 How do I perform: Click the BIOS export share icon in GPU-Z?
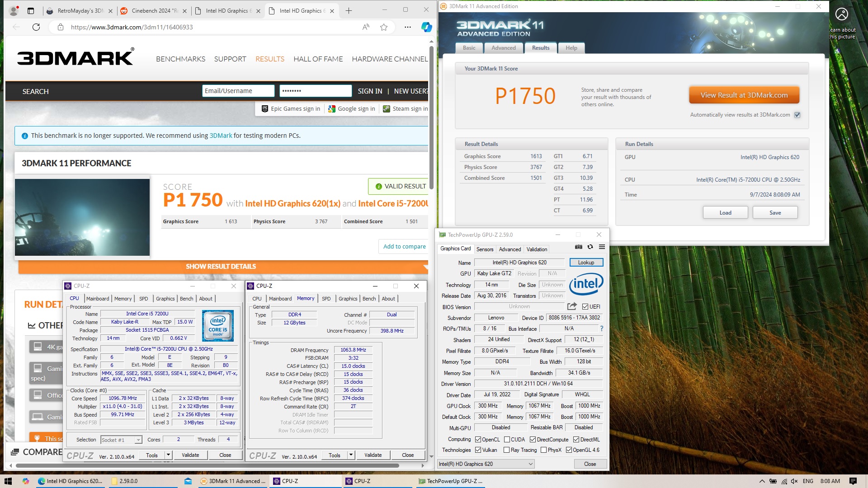click(572, 306)
